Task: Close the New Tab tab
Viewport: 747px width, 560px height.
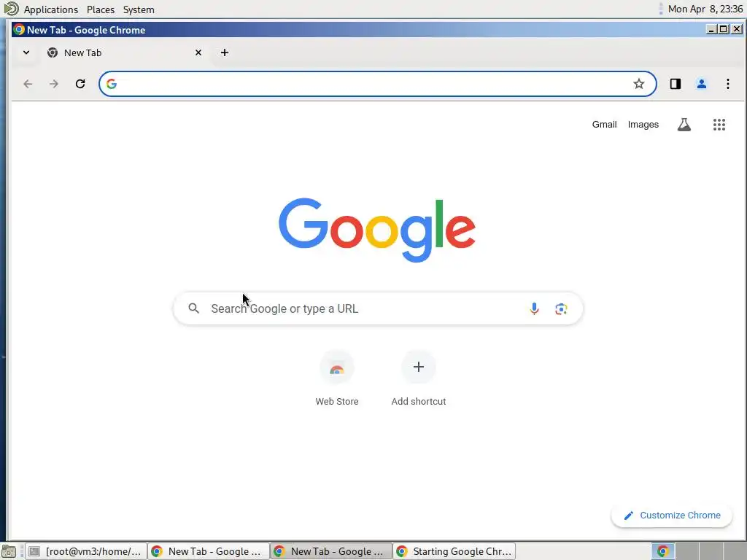Action: tap(198, 52)
